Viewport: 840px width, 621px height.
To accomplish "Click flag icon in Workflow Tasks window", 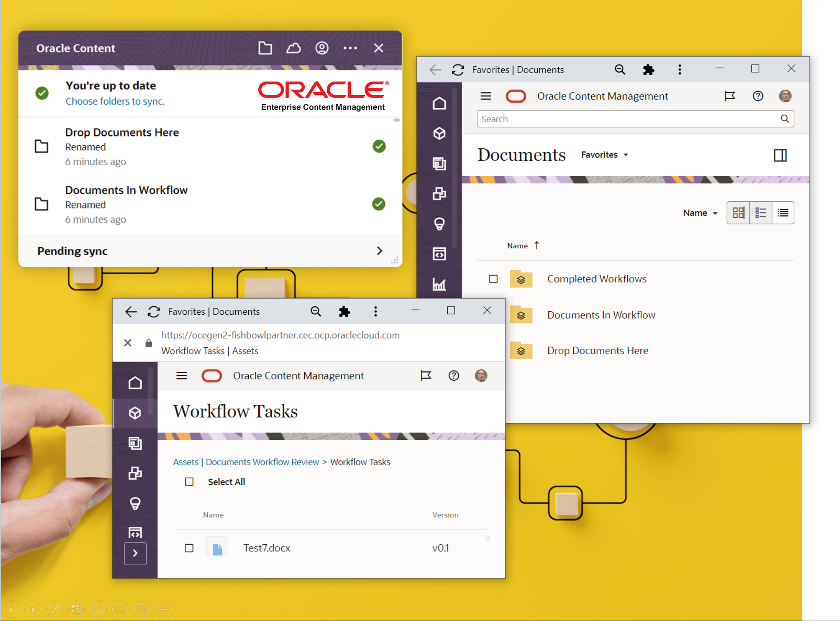I will point(426,376).
